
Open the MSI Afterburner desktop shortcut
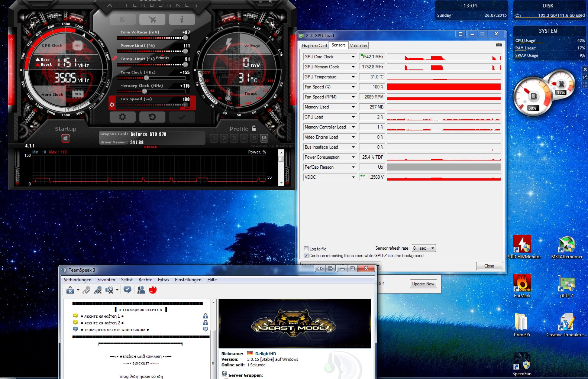coord(567,247)
